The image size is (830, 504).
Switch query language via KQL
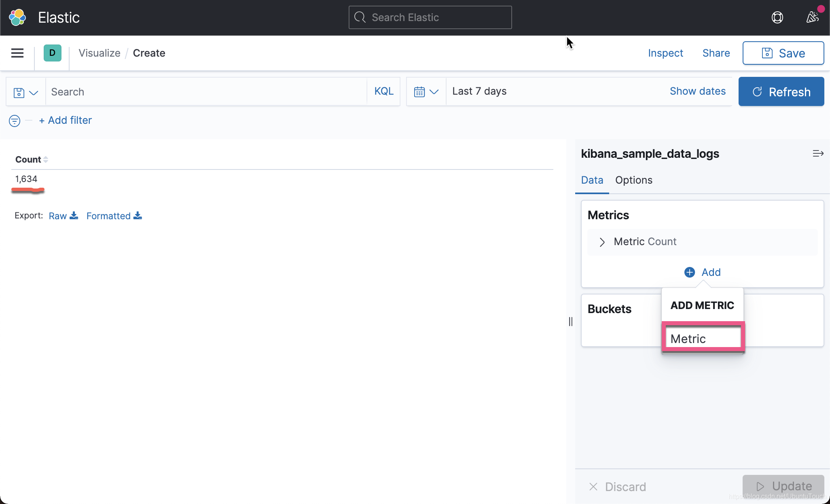(x=383, y=91)
